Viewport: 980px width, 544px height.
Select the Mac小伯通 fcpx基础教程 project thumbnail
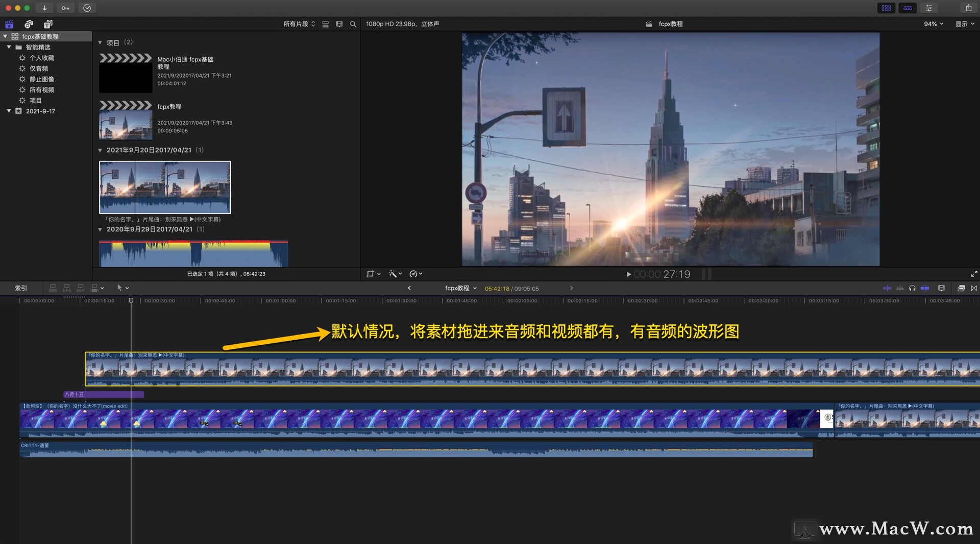click(x=126, y=73)
